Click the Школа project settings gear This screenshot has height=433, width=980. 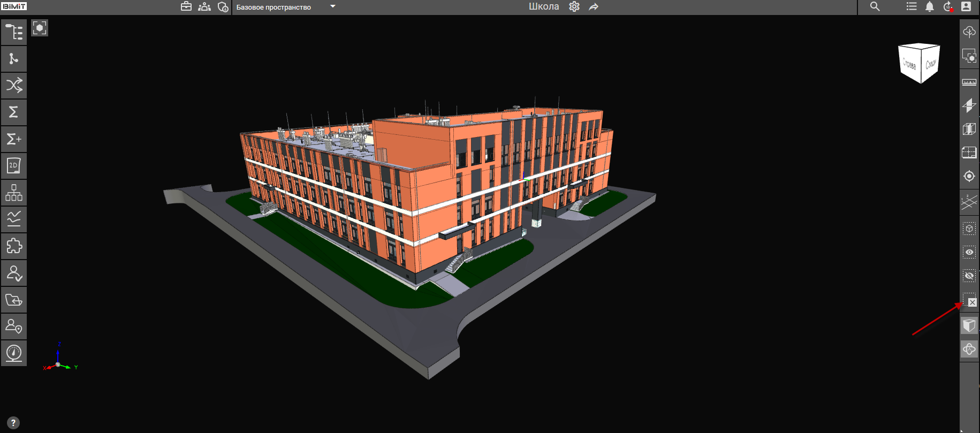click(x=574, y=7)
